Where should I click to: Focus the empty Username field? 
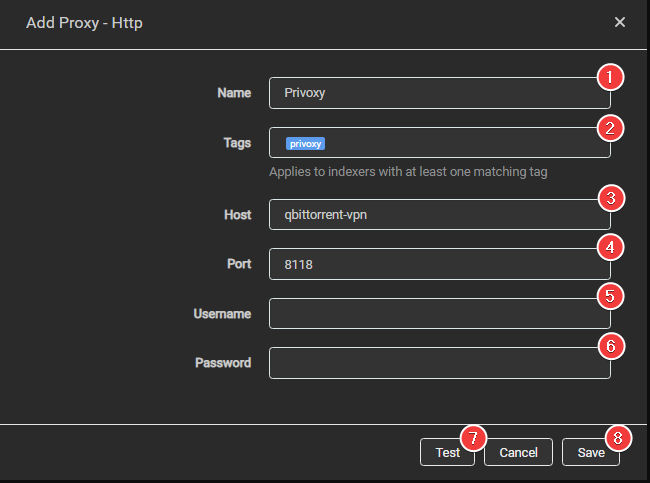pos(430,314)
